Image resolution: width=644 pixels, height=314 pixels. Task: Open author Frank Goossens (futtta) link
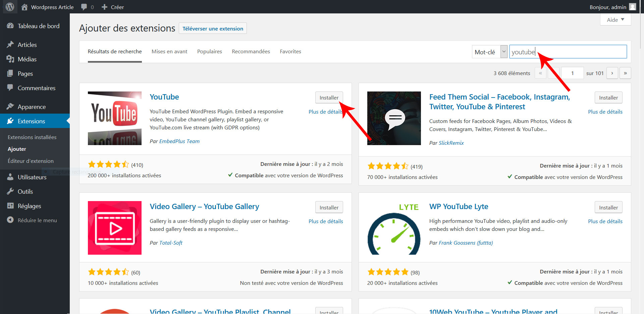(x=466, y=243)
